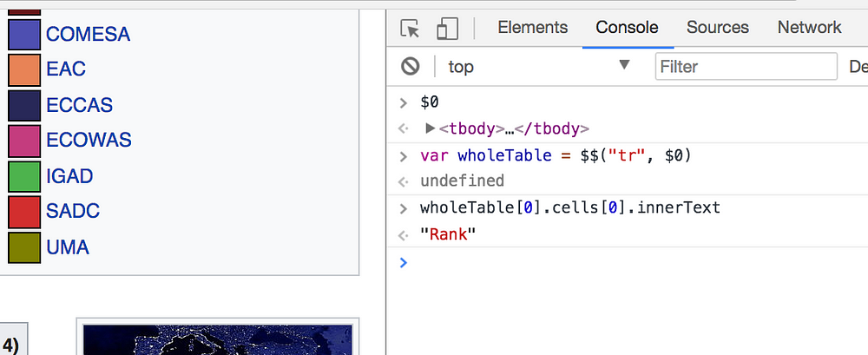Open the COMESA link
868x355 pixels.
88,35
